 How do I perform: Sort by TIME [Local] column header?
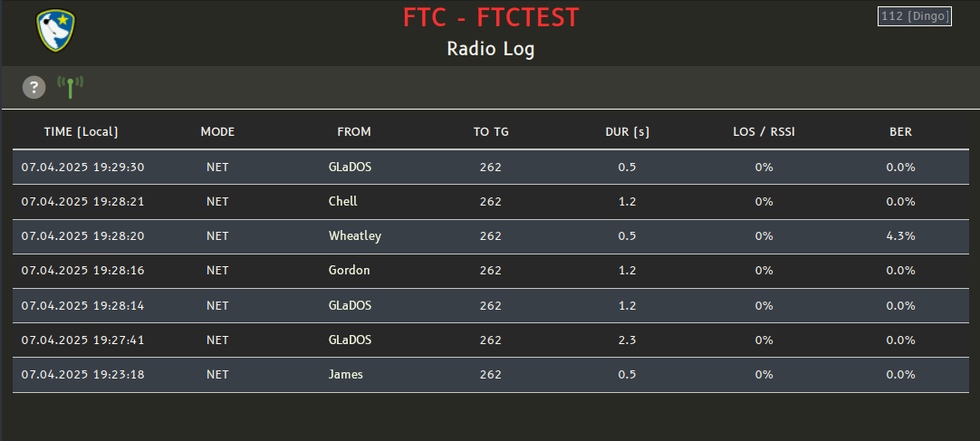pyautogui.click(x=81, y=132)
